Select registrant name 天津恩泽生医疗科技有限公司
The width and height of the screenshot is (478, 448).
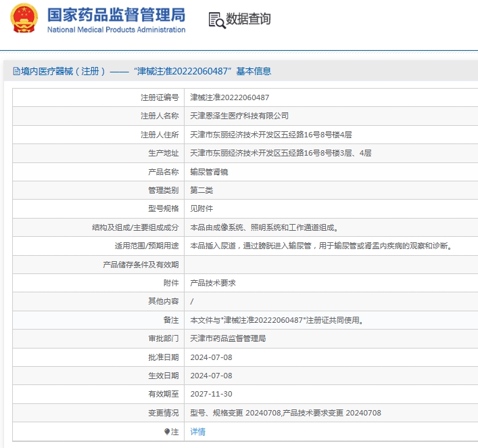(x=239, y=116)
